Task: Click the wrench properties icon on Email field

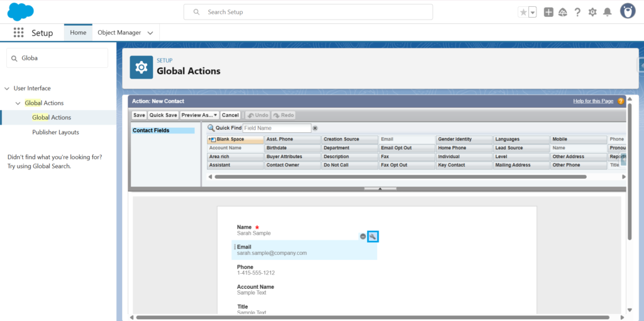Action: [x=373, y=236]
